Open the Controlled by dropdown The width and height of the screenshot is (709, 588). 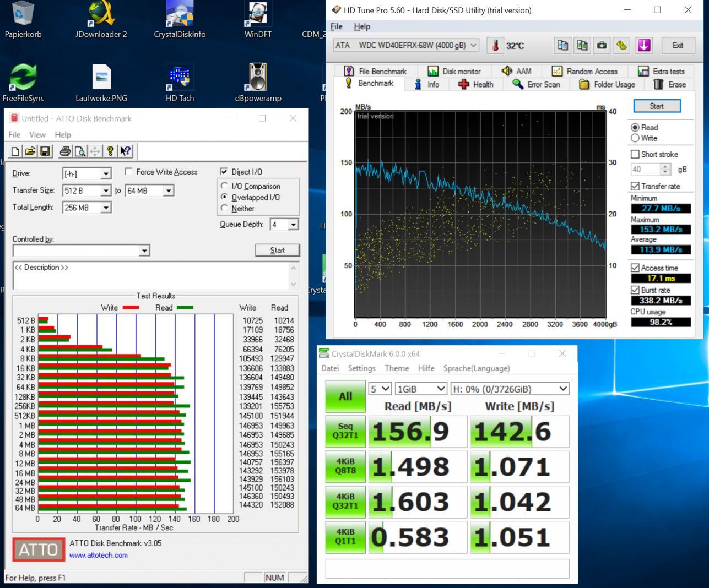point(82,251)
